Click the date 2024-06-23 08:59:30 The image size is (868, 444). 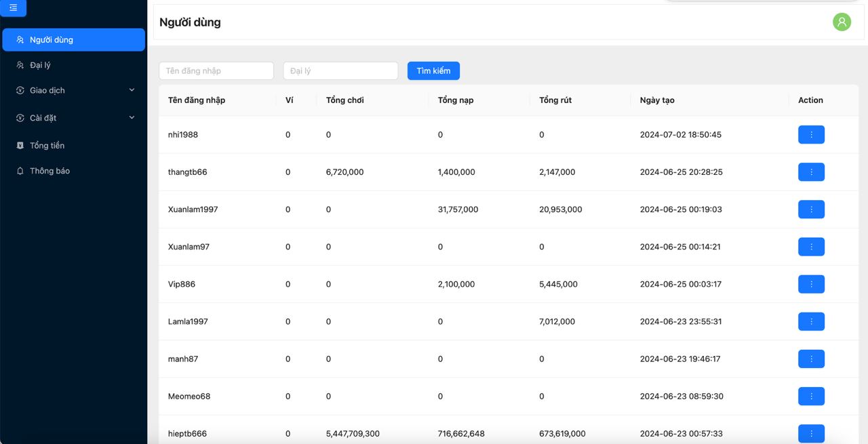pyautogui.click(x=682, y=396)
